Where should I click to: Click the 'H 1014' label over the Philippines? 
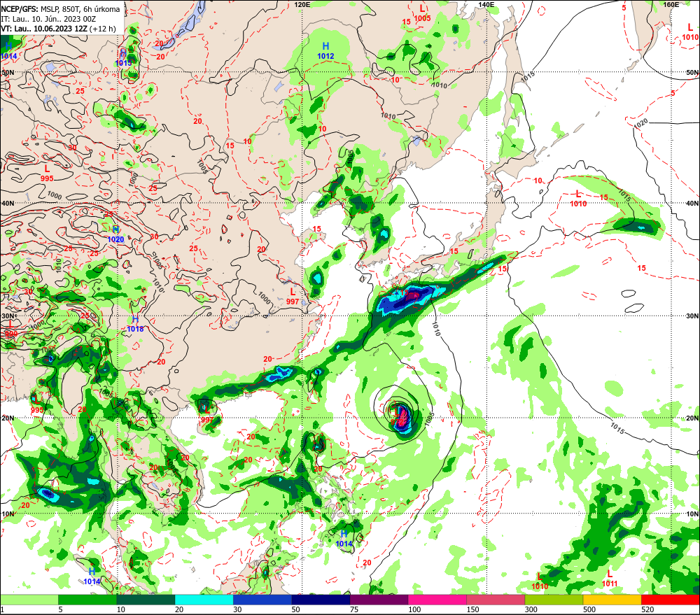coord(344,539)
